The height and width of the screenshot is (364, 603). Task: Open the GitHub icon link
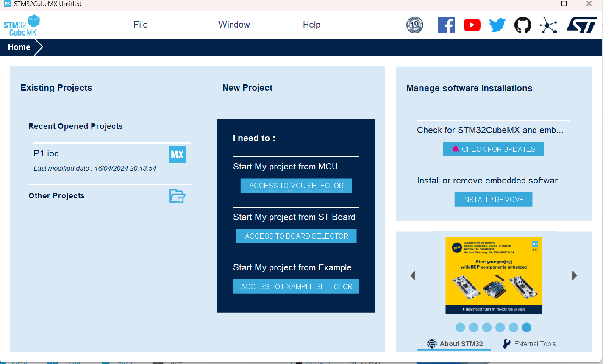(x=523, y=25)
